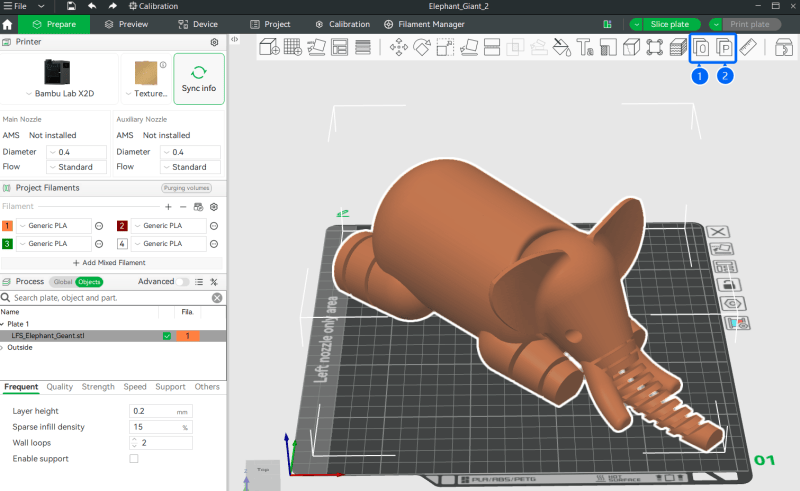Open the Filament Manager tab

(424, 24)
